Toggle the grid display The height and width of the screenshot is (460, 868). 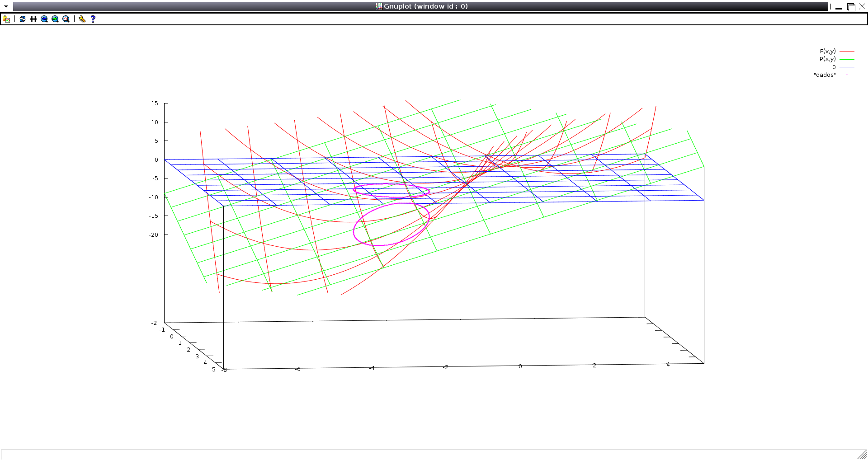coord(33,19)
